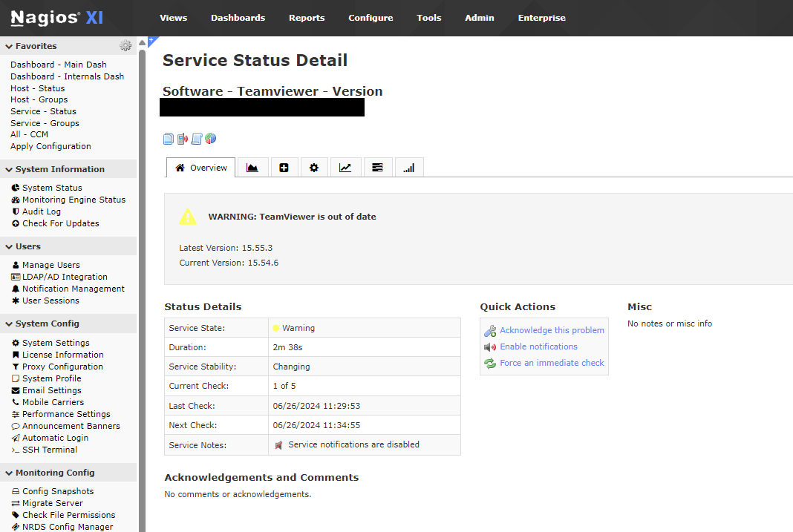Open the signal-bars network tab
Viewport: 793px width, 532px height.
tap(408, 168)
